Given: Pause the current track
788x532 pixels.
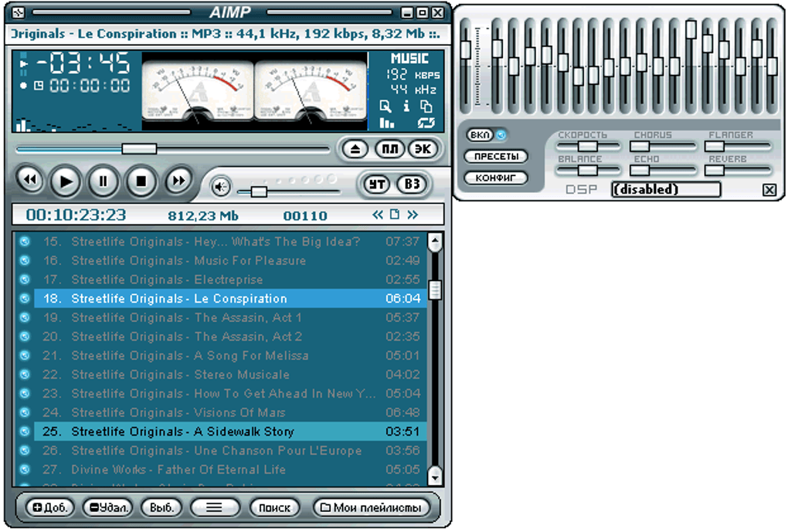Looking at the screenshot, I should point(103,181).
